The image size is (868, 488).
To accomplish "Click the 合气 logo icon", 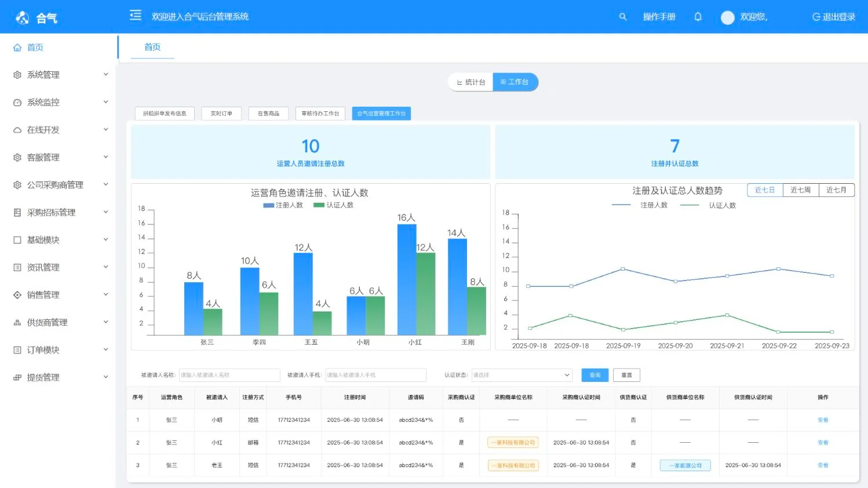I will tap(23, 18).
